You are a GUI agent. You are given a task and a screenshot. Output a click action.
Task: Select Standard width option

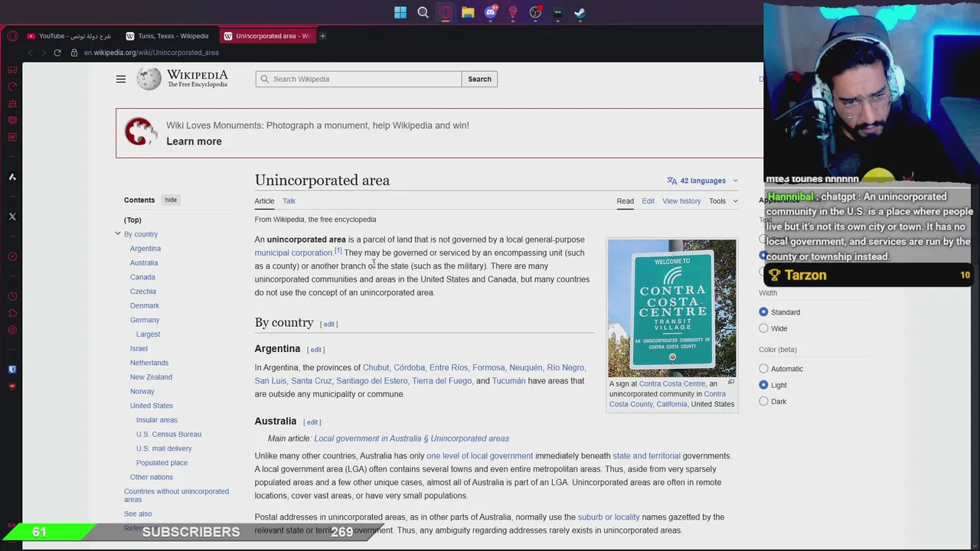coord(763,312)
